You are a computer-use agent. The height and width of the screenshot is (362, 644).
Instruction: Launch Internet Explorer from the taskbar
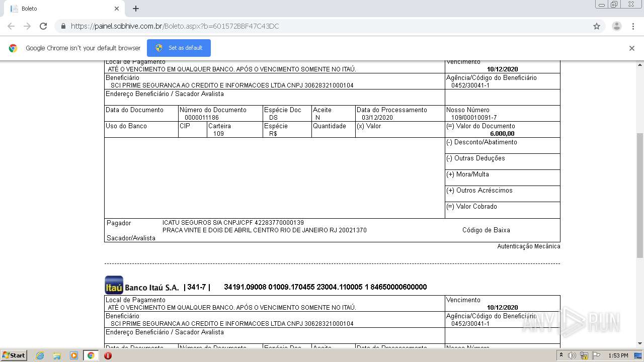click(40, 355)
